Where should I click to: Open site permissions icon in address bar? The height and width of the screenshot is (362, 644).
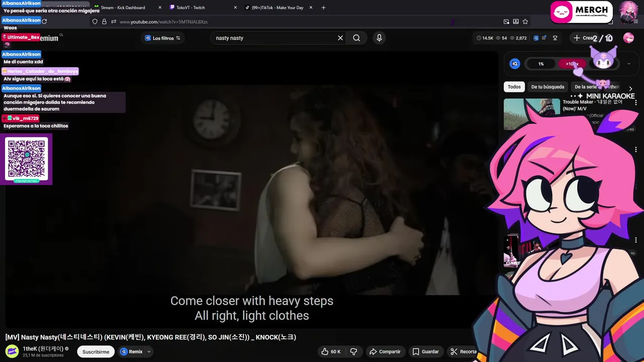click(x=114, y=22)
